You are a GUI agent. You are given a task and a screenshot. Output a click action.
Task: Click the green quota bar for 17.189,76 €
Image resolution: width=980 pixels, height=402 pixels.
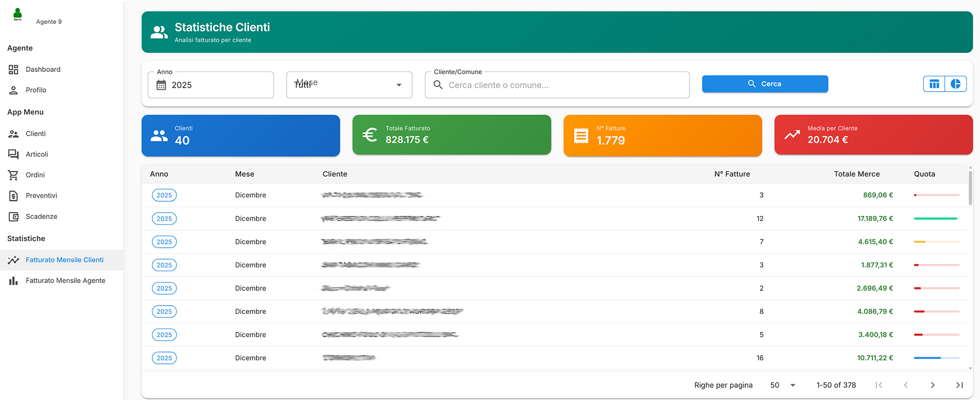click(935, 218)
